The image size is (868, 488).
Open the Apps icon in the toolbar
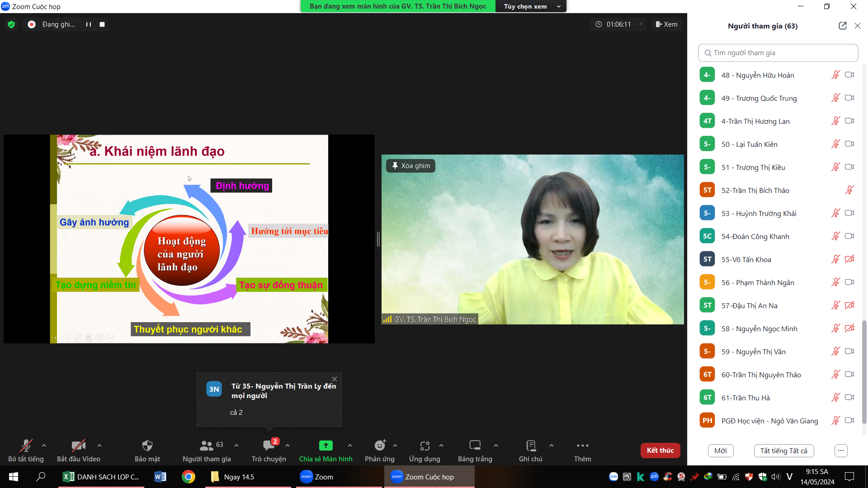425,446
